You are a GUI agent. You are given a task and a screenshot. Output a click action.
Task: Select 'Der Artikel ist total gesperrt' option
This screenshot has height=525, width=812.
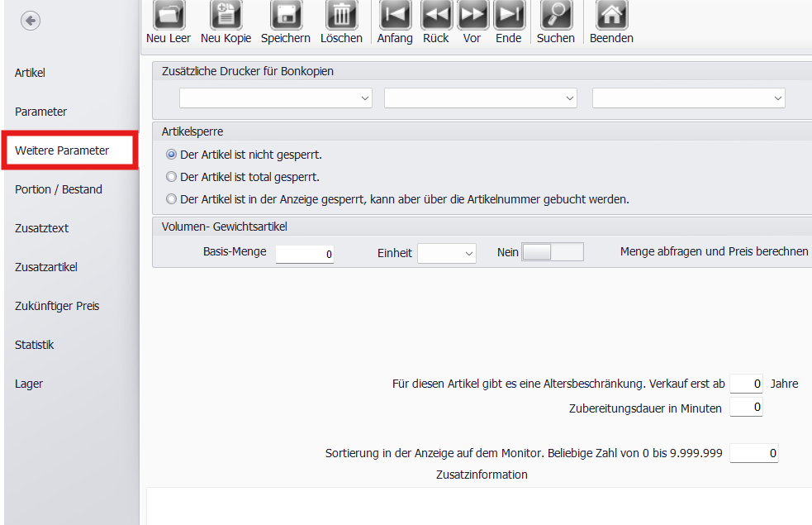[172, 177]
